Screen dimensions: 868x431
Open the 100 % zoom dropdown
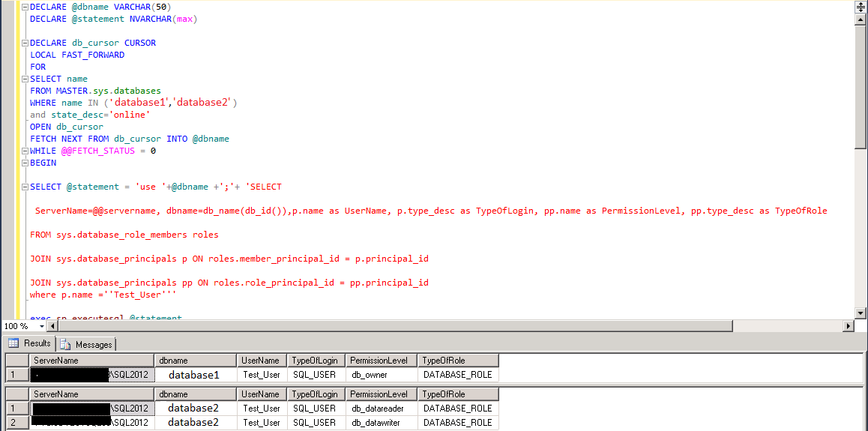42,326
